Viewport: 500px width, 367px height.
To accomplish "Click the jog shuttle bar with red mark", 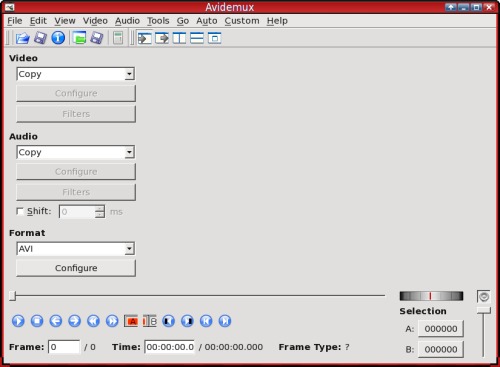I will (431, 296).
